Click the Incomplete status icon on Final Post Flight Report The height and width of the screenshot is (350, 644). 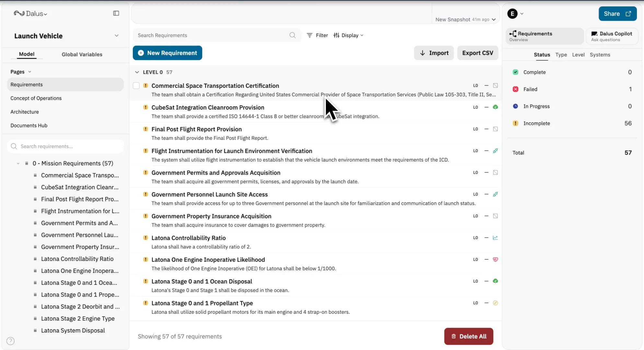(x=146, y=129)
